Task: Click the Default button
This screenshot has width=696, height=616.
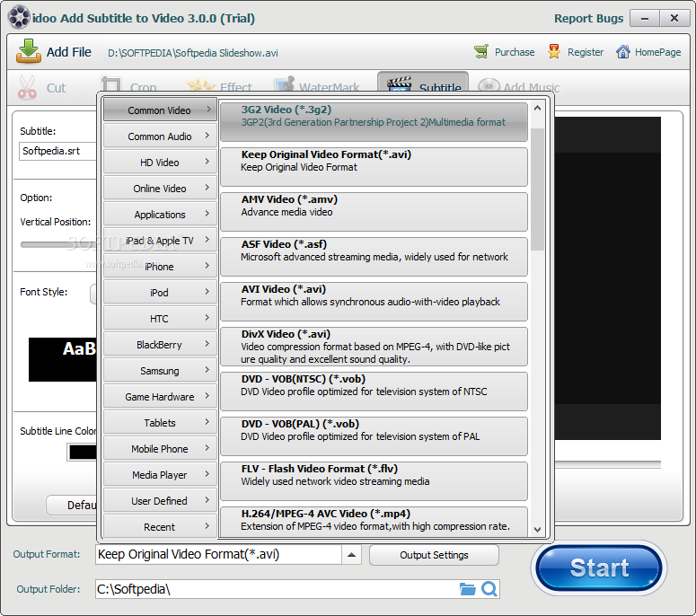Action: coord(72,505)
